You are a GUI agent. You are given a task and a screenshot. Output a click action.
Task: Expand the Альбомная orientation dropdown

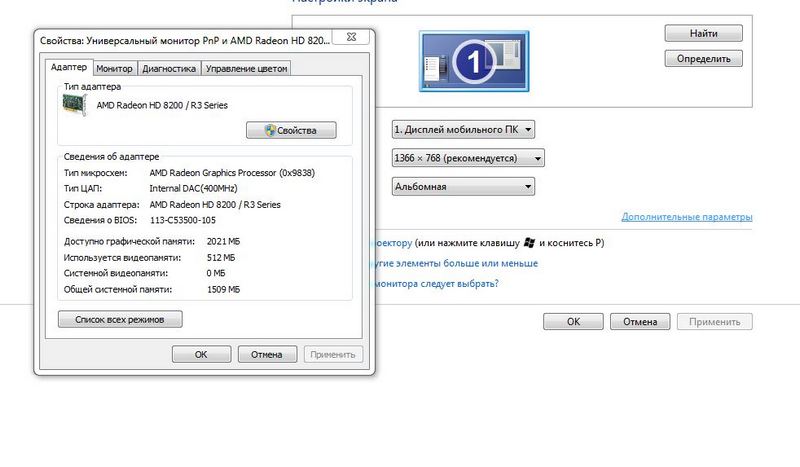[464, 186]
